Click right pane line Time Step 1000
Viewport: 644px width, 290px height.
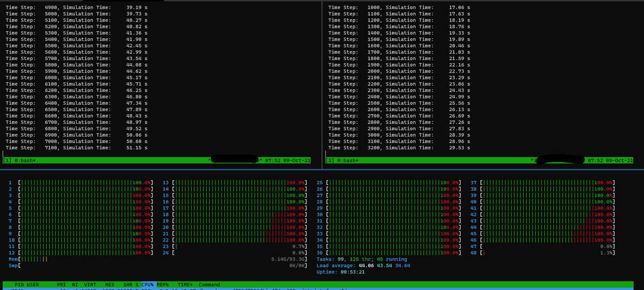(x=399, y=8)
